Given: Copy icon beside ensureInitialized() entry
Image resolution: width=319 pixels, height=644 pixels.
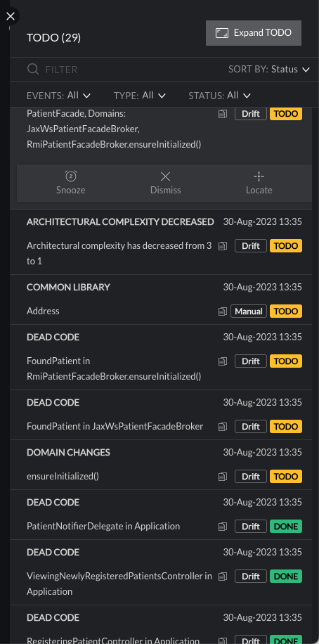Looking at the screenshot, I should coord(223,477).
